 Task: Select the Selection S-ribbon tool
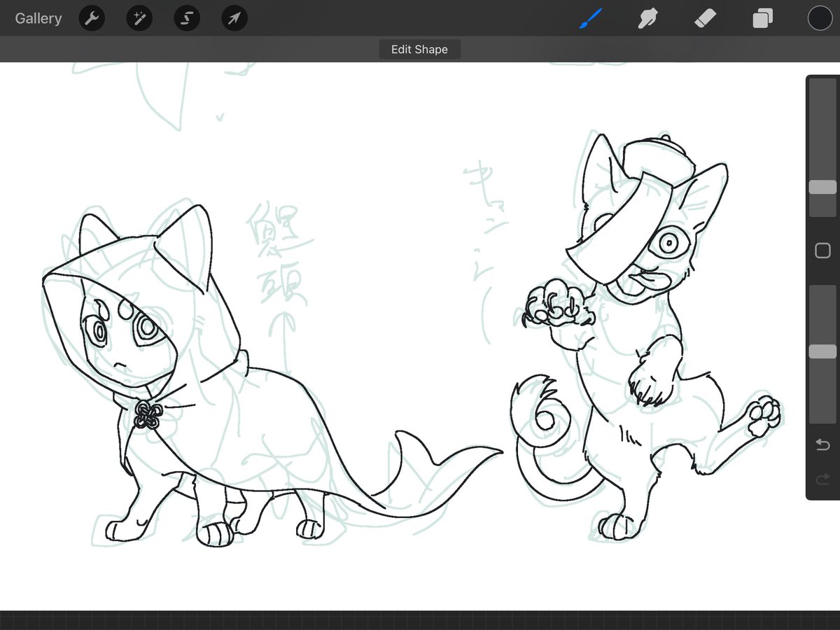click(x=187, y=18)
